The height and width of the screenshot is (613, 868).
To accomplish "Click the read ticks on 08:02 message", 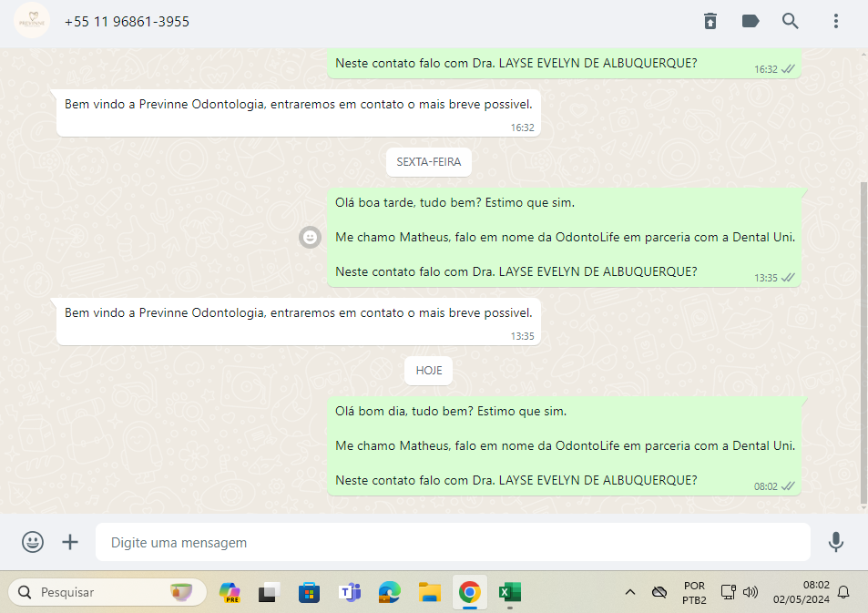I will click(788, 486).
